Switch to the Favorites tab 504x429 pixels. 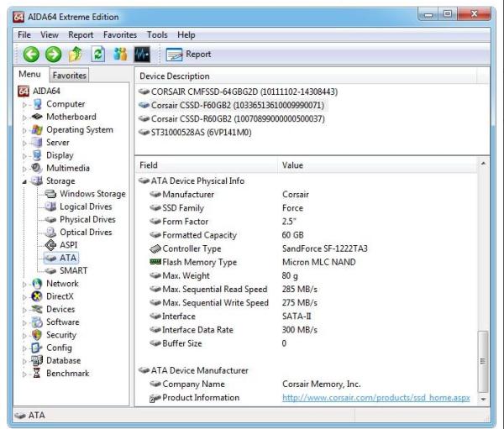pos(69,76)
